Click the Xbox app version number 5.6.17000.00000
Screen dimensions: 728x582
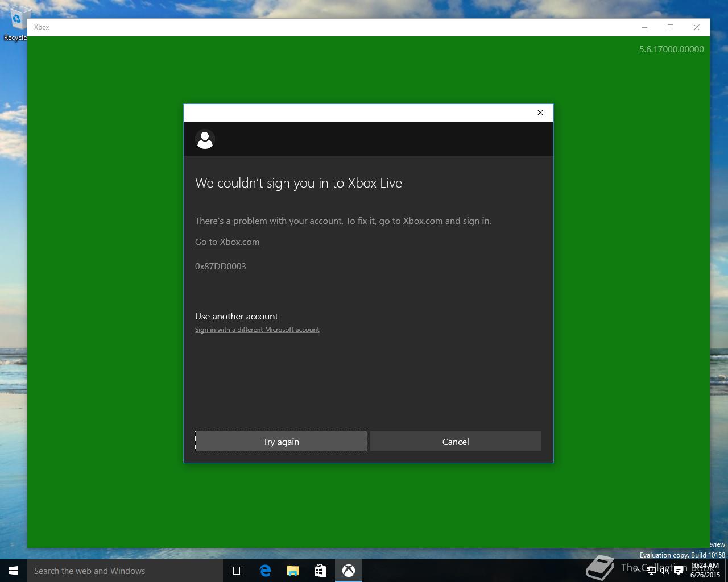coord(672,49)
